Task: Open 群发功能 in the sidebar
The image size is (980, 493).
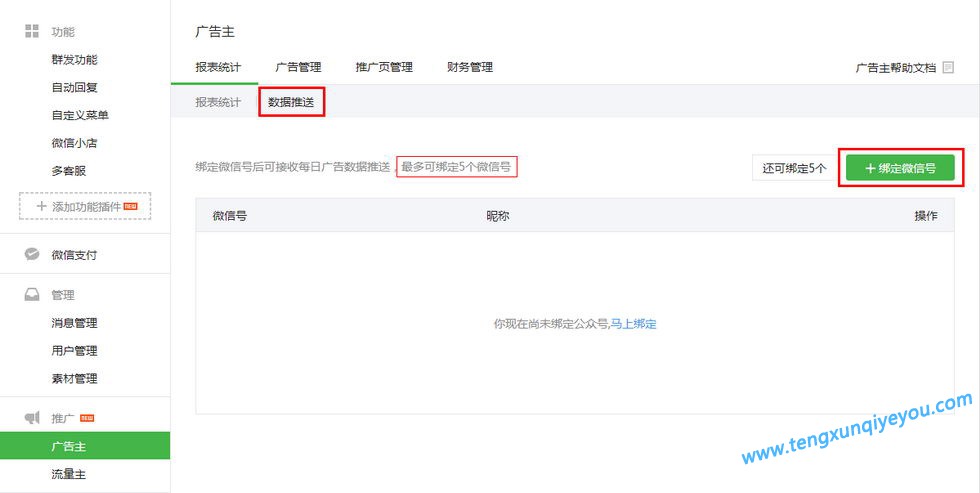Action: (74, 60)
